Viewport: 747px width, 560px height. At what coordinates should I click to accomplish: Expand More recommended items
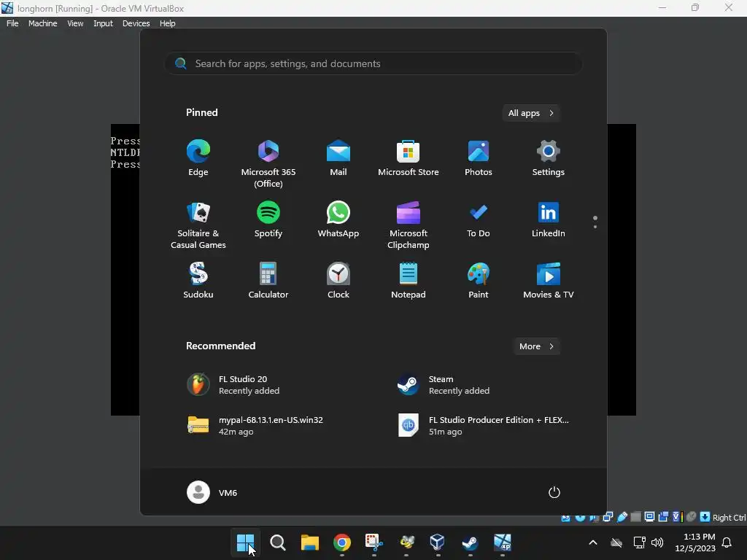(536, 346)
